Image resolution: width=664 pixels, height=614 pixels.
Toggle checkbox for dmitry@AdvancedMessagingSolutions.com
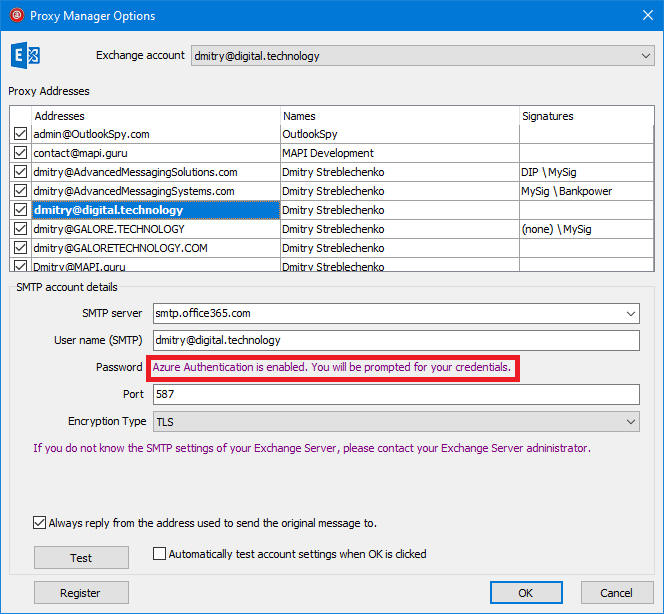coord(20,171)
